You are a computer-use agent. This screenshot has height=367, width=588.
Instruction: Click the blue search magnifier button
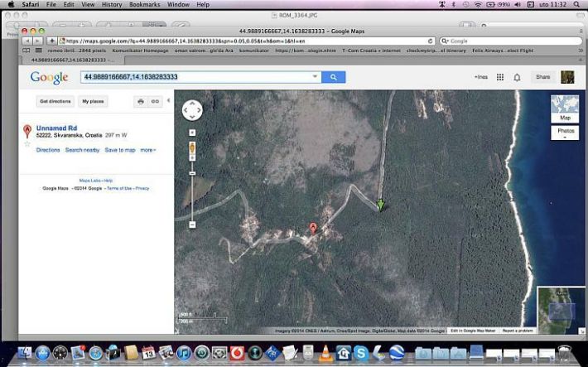[333, 77]
